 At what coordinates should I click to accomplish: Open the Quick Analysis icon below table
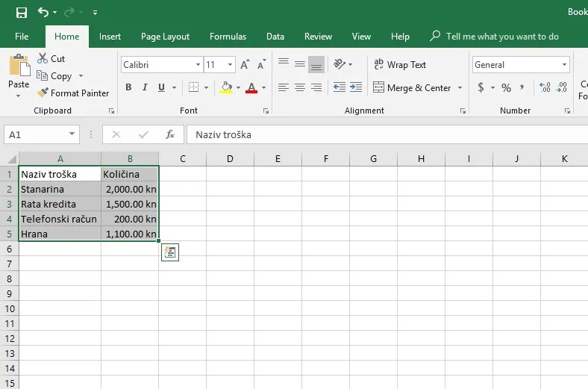point(170,252)
